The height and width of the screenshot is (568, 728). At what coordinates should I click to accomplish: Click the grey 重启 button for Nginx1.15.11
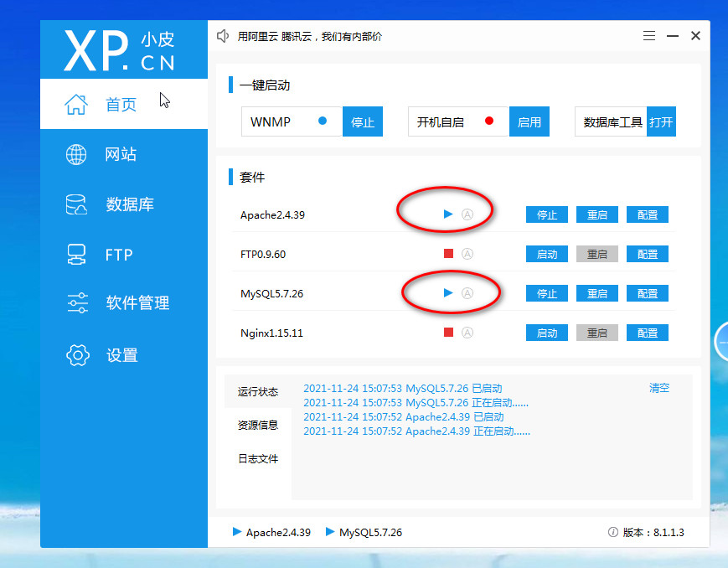tap(597, 333)
